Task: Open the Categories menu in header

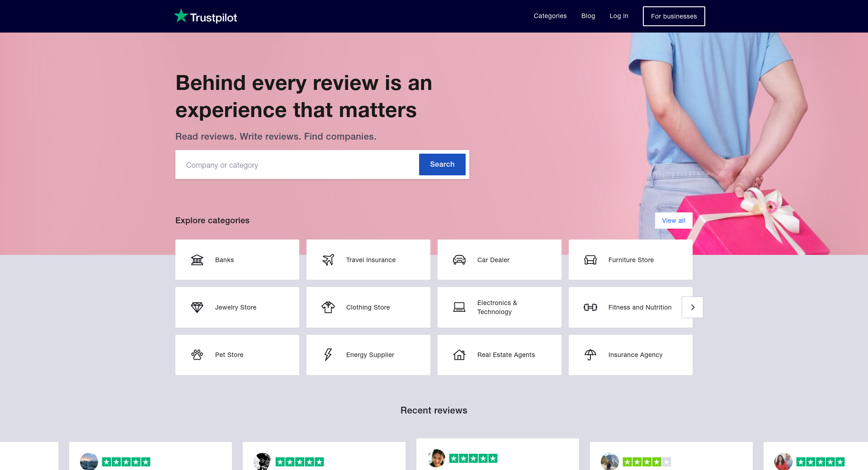Action: pyautogui.click(x=550, y=16)
